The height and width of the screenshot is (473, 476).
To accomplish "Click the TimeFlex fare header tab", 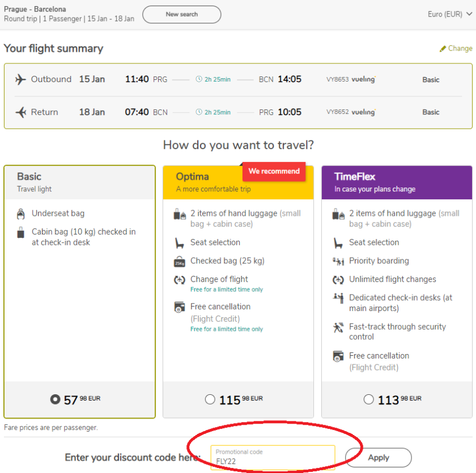I will click(x=397, y=182).
